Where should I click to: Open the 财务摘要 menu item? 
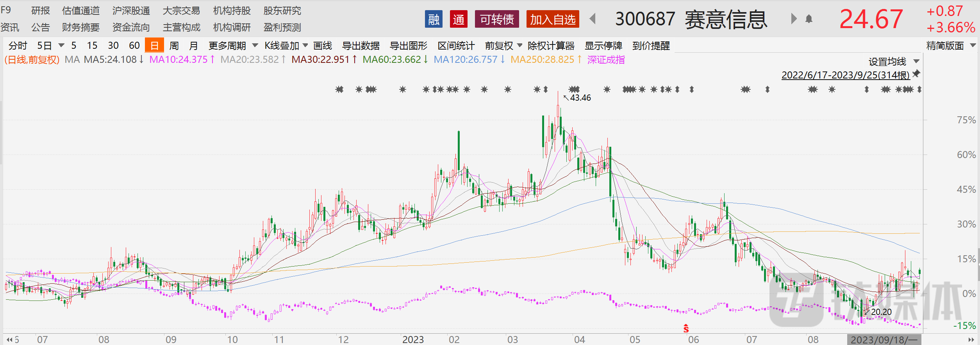[80, 27]
